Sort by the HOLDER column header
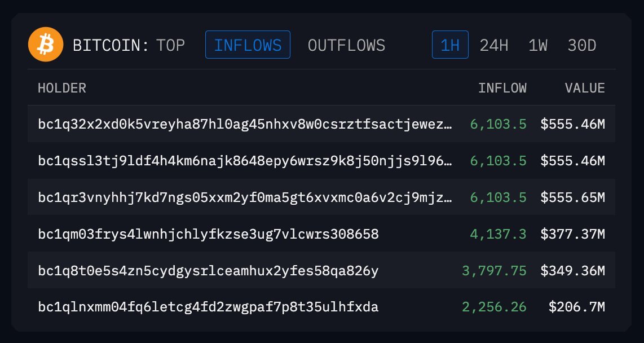This screenshot has width=644, height=343. [62, 88]
